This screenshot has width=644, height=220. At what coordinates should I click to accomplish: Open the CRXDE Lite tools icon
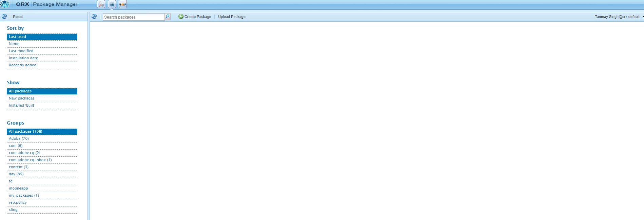(x=101, y=4)
